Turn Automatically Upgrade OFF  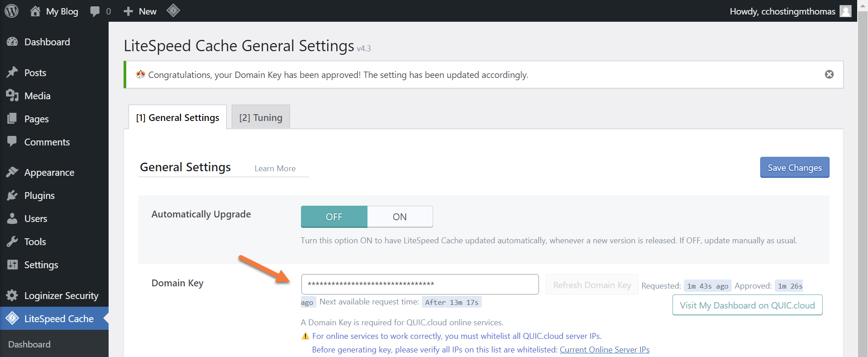click(x=334, y=217)
